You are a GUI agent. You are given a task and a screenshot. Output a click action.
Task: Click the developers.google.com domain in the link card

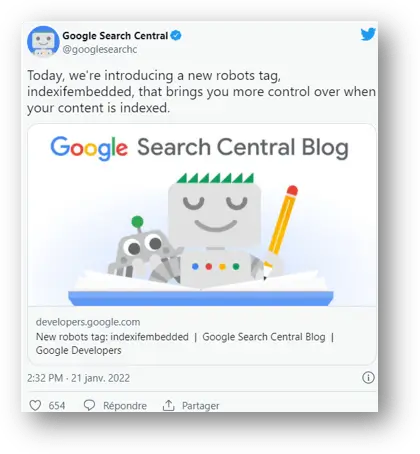tap(88, 322)
